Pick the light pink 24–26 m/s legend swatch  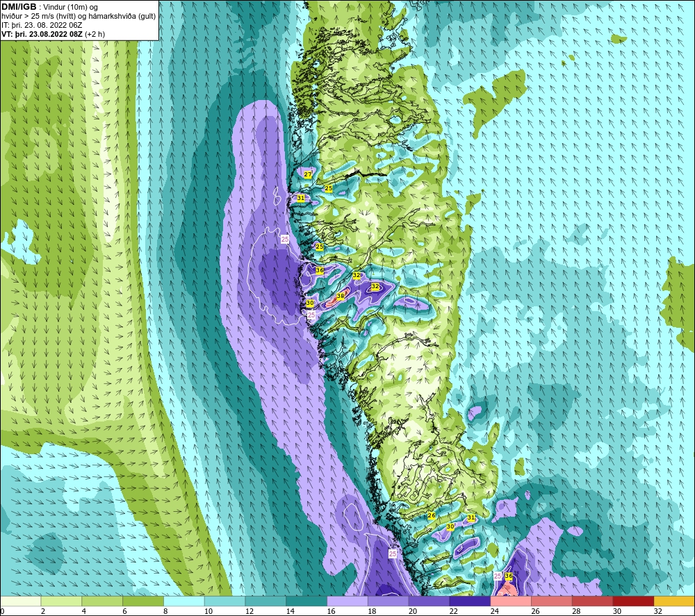(x=511, y=601)
